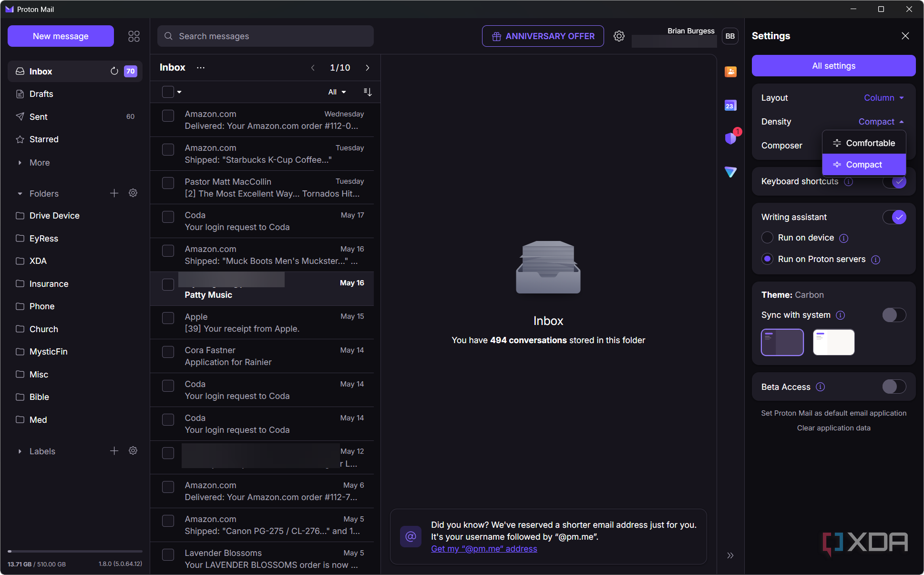The image size is (924, 575).
Task: Open folder settings gear icon
Action: click(x=133, y=193)
